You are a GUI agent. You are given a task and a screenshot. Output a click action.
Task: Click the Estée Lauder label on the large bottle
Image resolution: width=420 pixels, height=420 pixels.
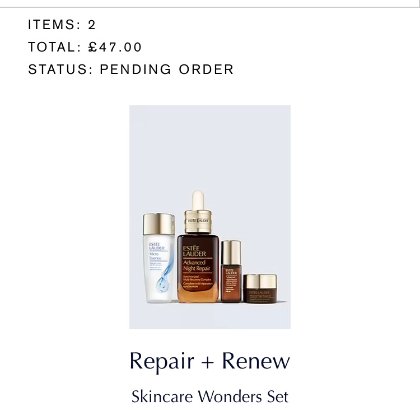click(x=194, y=251)
